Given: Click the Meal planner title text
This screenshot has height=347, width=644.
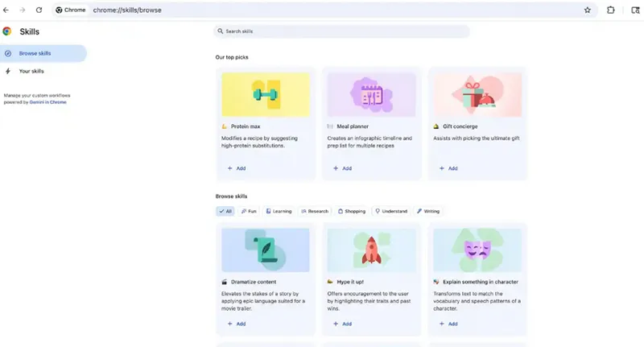Looking at the screenshot, I should (x=353, y=126).
